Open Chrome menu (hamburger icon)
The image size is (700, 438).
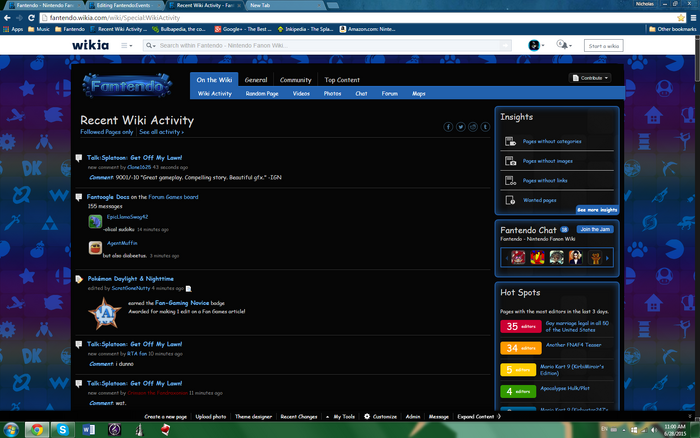pos(693,18)
